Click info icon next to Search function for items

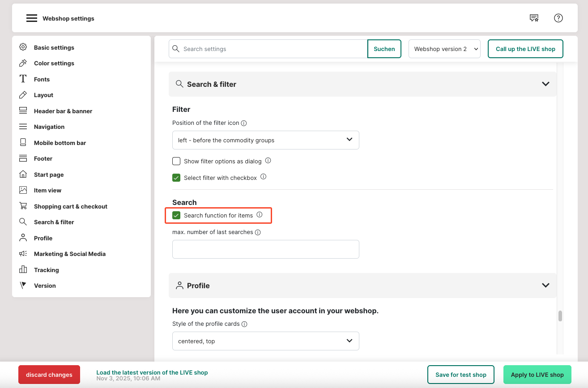tap(260, 215)
